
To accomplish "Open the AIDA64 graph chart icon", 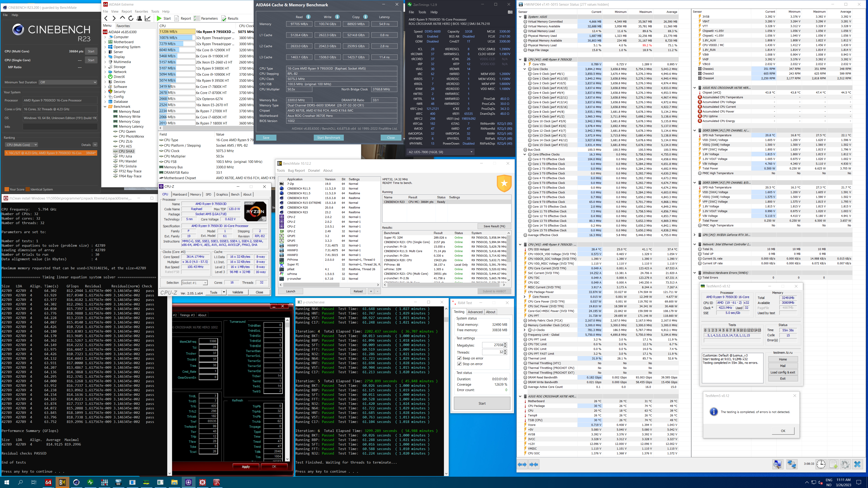I will (148, 19).
